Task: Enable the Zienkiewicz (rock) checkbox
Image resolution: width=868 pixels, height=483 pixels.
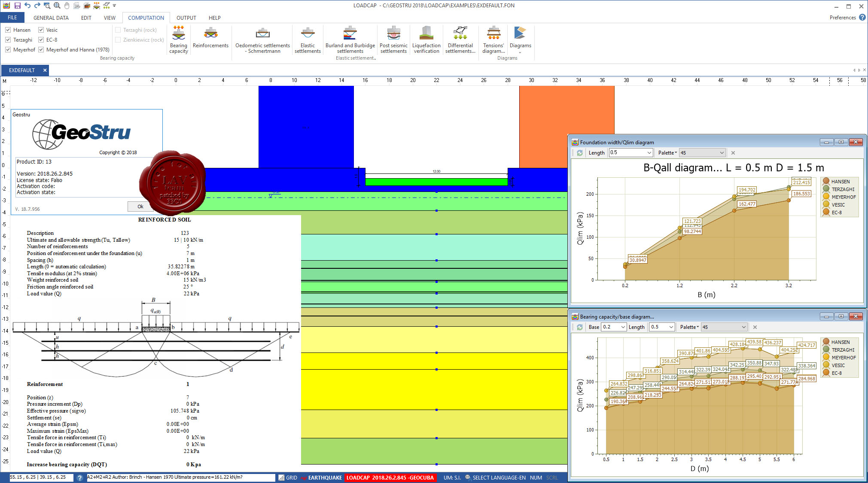Action: click(118, 40)
